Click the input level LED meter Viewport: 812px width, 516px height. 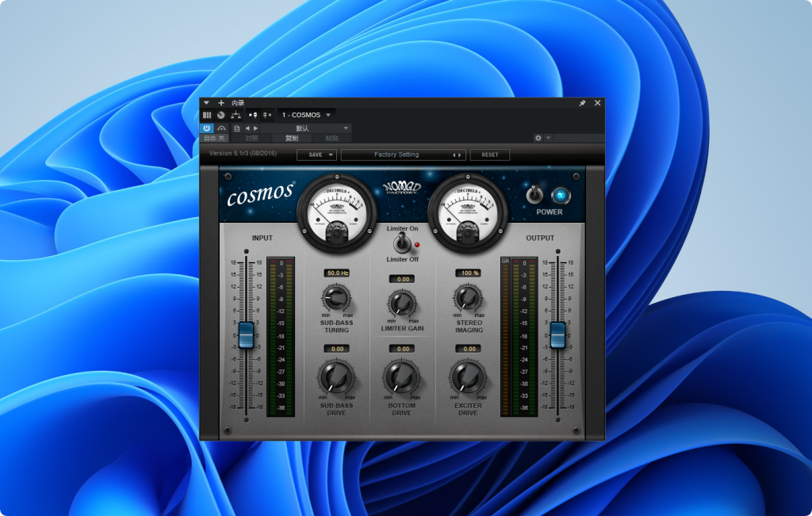[x=281, y=336]
